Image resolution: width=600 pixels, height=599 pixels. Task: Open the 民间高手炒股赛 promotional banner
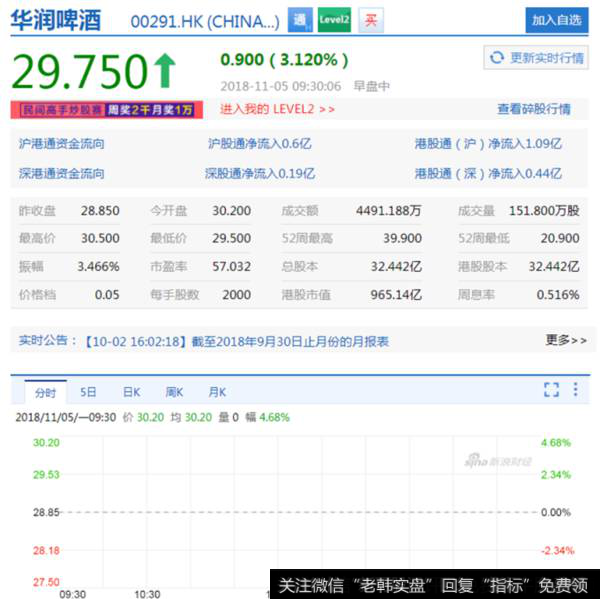[106, 110]
